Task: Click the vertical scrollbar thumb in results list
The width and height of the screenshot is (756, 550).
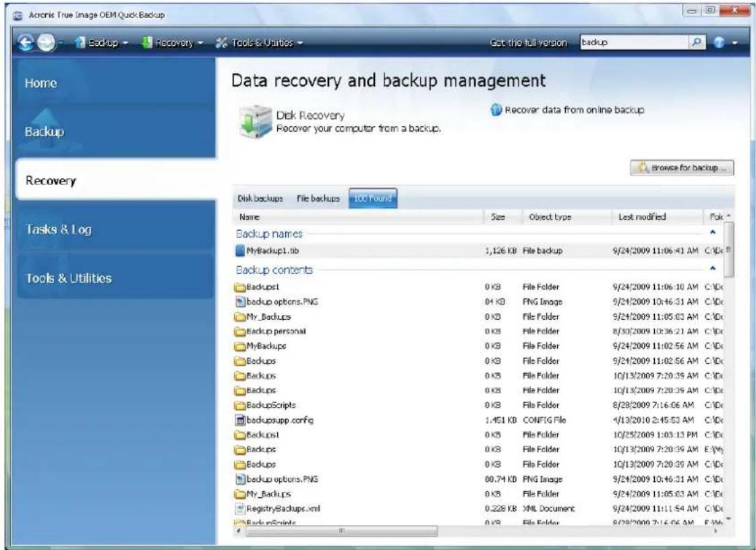Action: click(729, 250)
